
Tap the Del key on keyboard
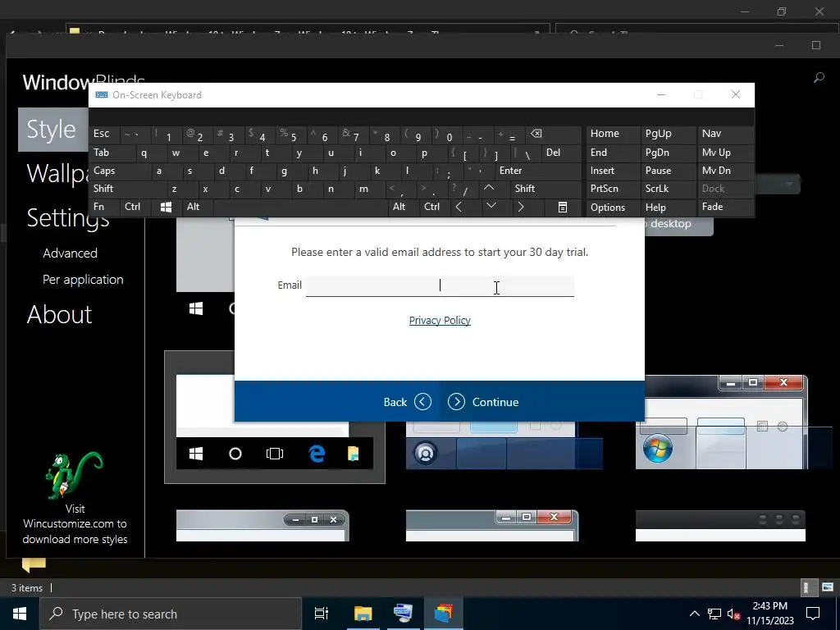point(561,153)
